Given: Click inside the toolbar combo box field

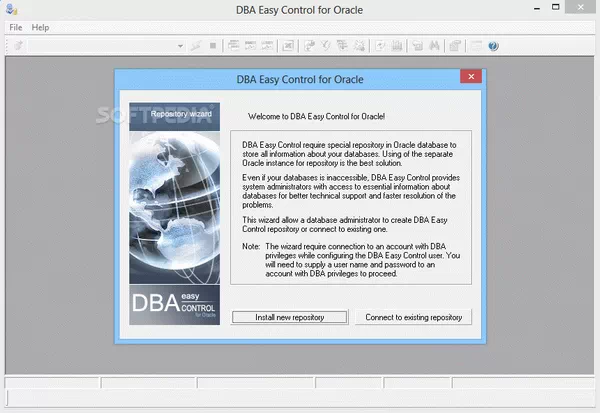Looking at the screenshot, I should click(100, 46).
